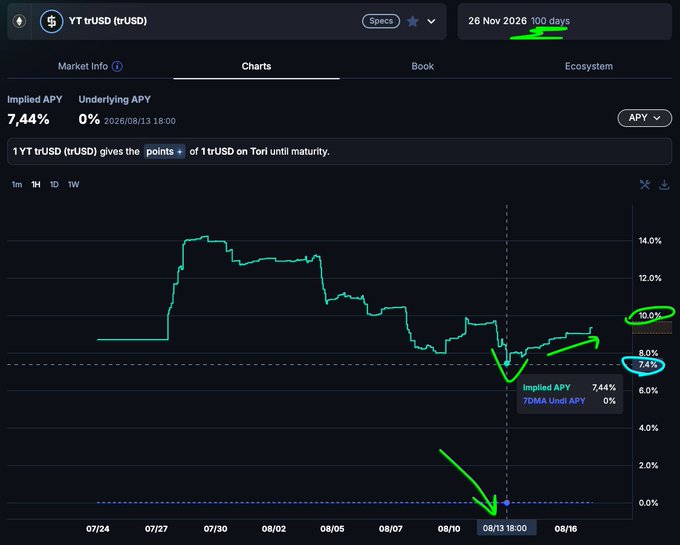Toggle the favorite star icon

point(412,21)
